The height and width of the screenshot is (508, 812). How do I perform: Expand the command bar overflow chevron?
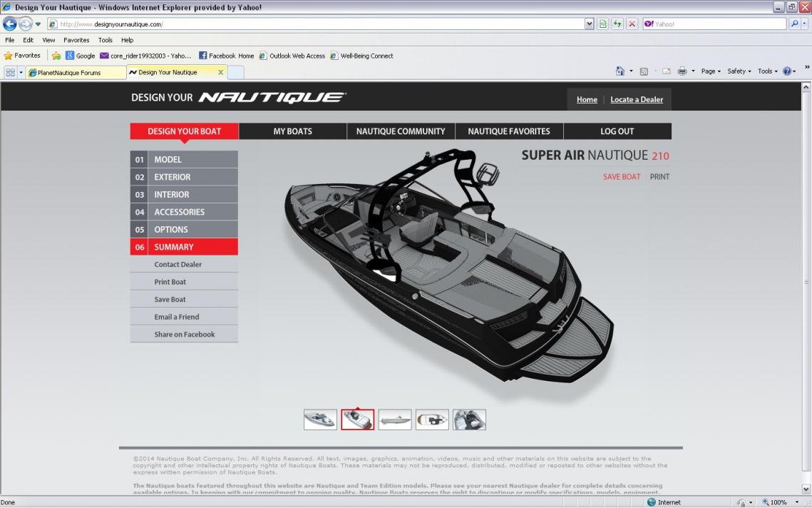(x=806, y=67)
